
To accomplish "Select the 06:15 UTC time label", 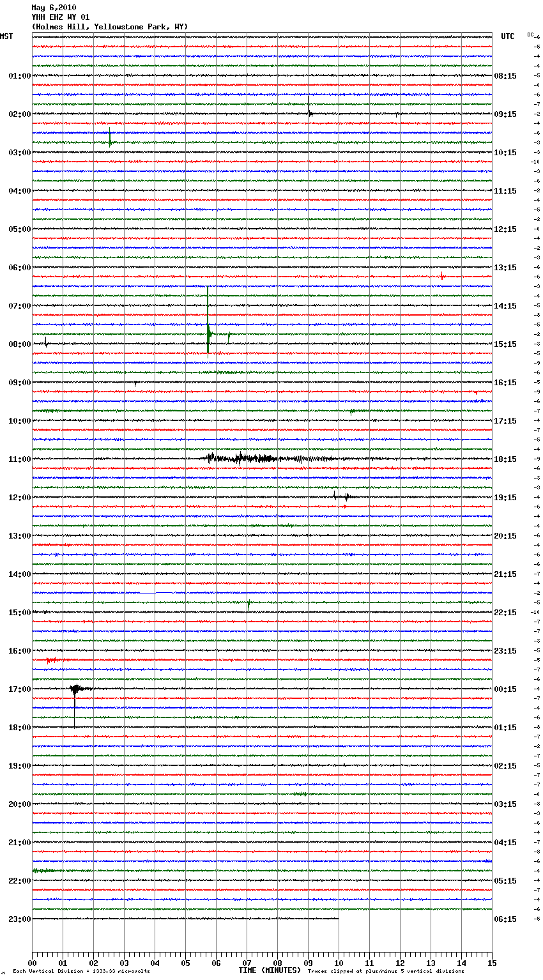I will [505, 919].
